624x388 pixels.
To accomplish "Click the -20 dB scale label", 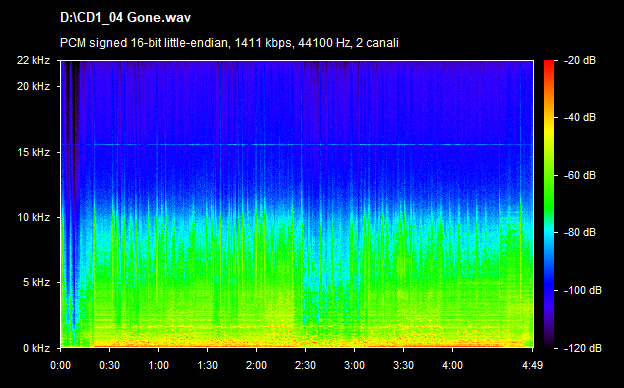I will click(580, 60).
